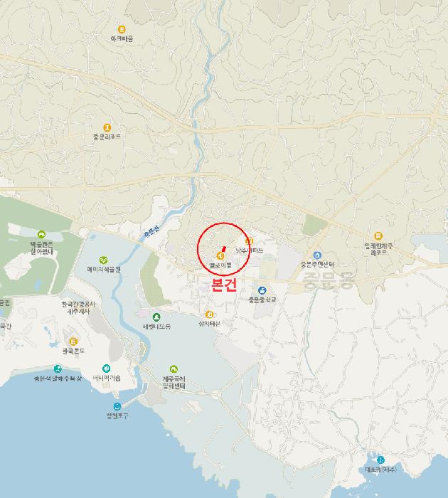448x498 pixels.
Task: Click the large 중문동 district label
Action: pyautogui.click(x=328, y=281)
